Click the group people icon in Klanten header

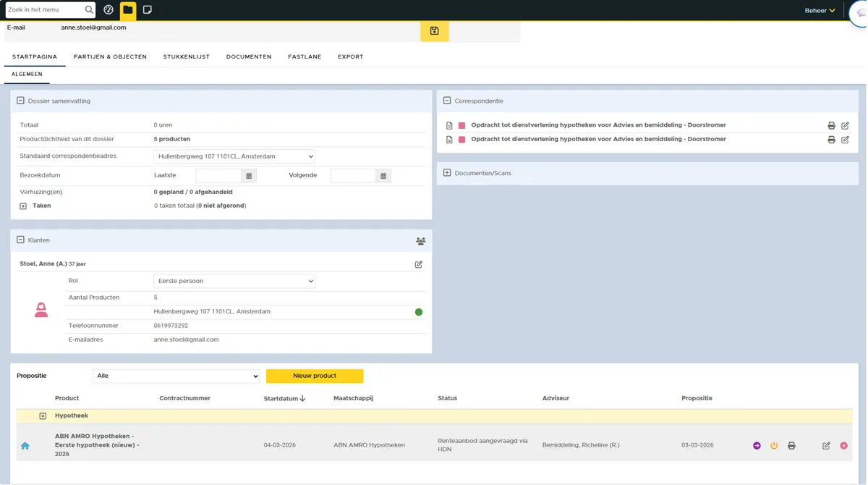click(x=420, y=241)
